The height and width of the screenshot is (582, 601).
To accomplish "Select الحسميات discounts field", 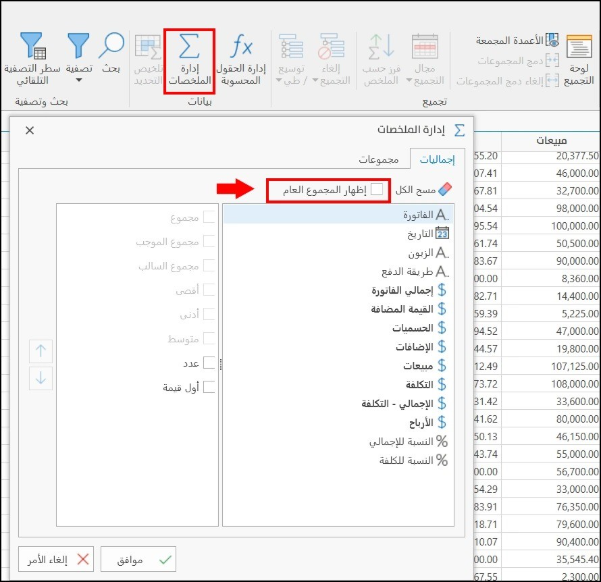I will click(338, 328).
